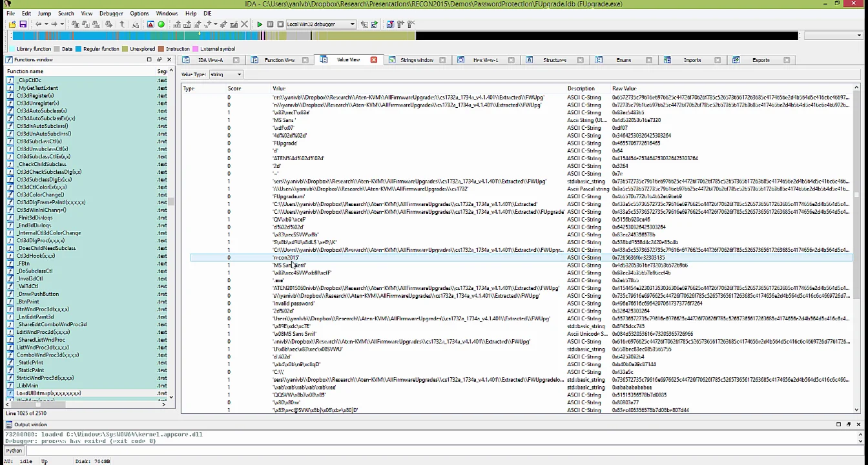This screenshot has height=465, width=868.
Task: Click the green circle toolbar icon
Action: coord(161,25)
